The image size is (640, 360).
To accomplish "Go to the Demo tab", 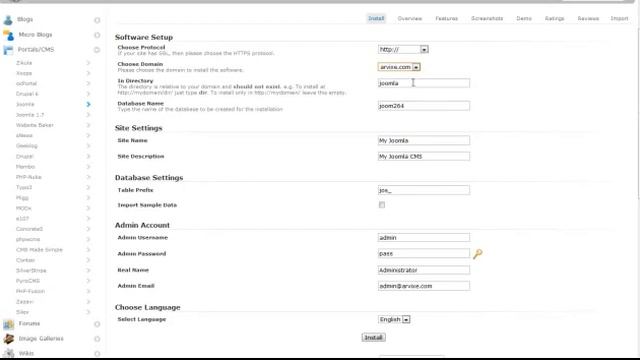I will (x=524, y=18).
